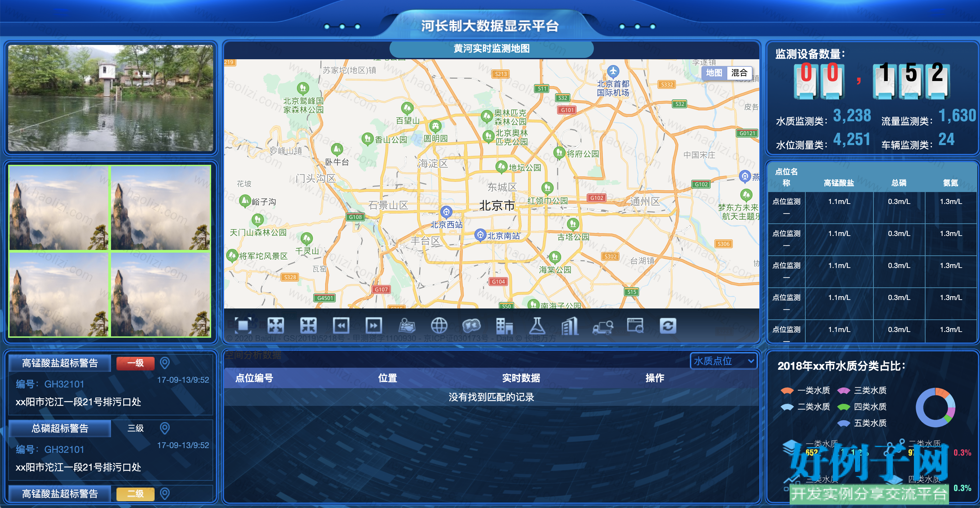Viewport: 980px width, 508px height.
Task: Click the expand-outward arrows icon in the map toolbar
Action: tap(276, 326)
